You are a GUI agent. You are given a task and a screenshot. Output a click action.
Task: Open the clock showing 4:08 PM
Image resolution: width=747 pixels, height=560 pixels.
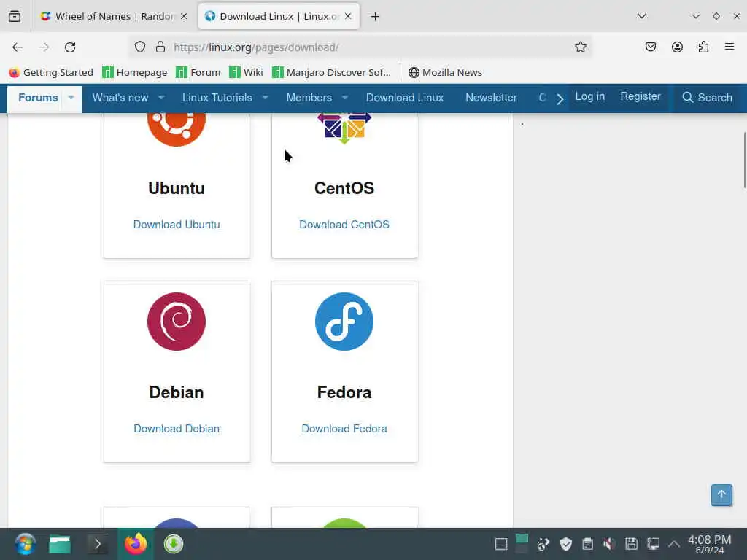pos(709,544)
